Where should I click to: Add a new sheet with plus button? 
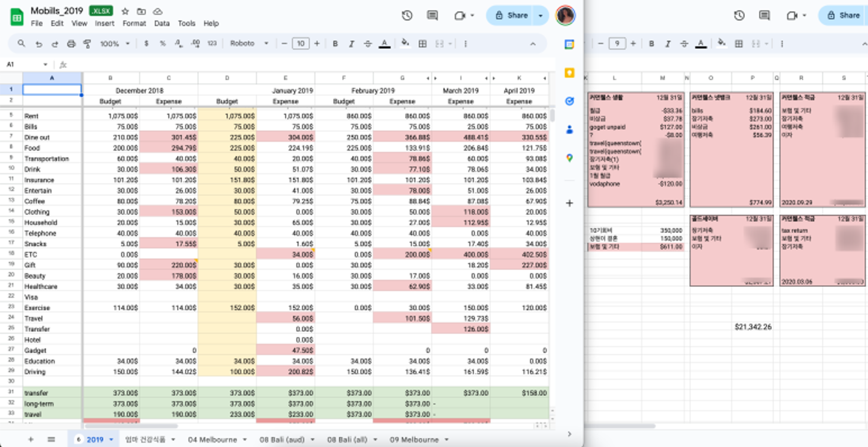pyautogui.click(x=31, y=439)
